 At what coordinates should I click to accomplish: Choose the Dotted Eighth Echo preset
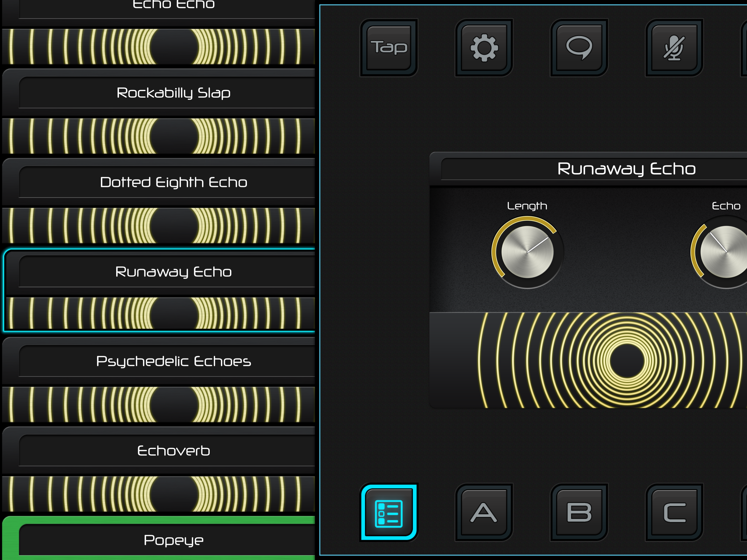(x=173, y=182)
